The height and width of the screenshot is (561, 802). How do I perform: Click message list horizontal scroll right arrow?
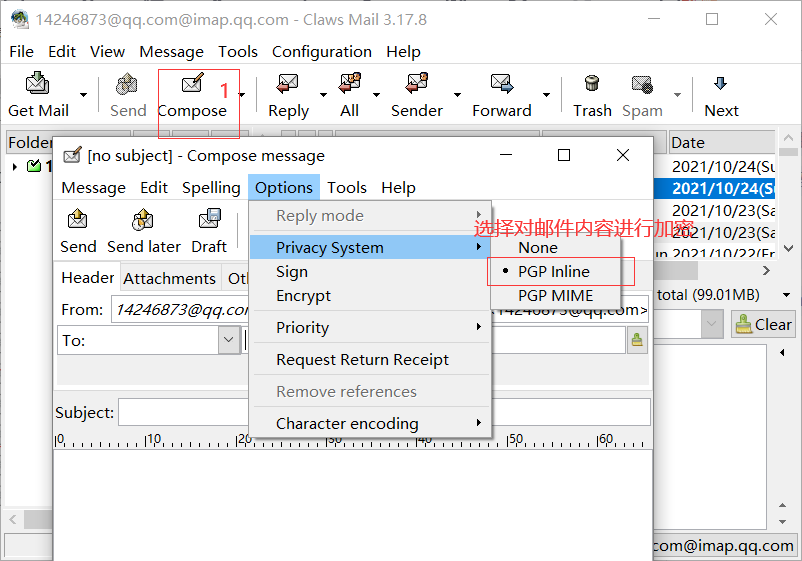click(766, 271)
